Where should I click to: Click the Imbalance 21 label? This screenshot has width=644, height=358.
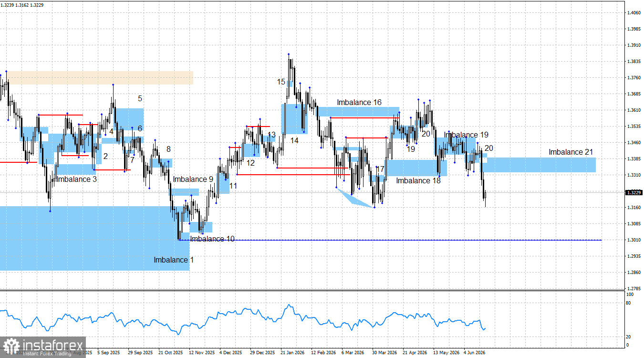point(571,152)
